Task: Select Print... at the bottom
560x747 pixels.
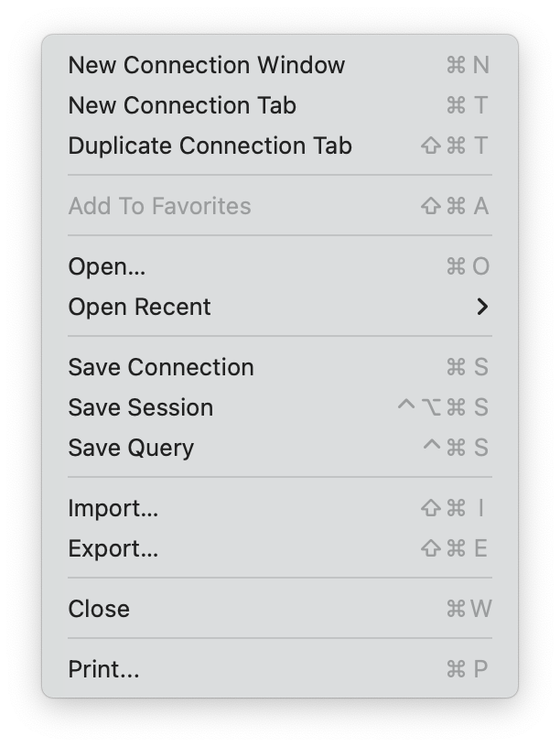Action: [104, 669]
